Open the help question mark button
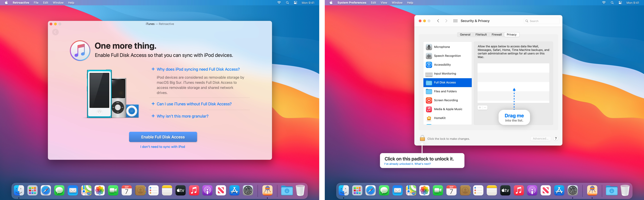The image size is (644, 200). pos(556,139)
